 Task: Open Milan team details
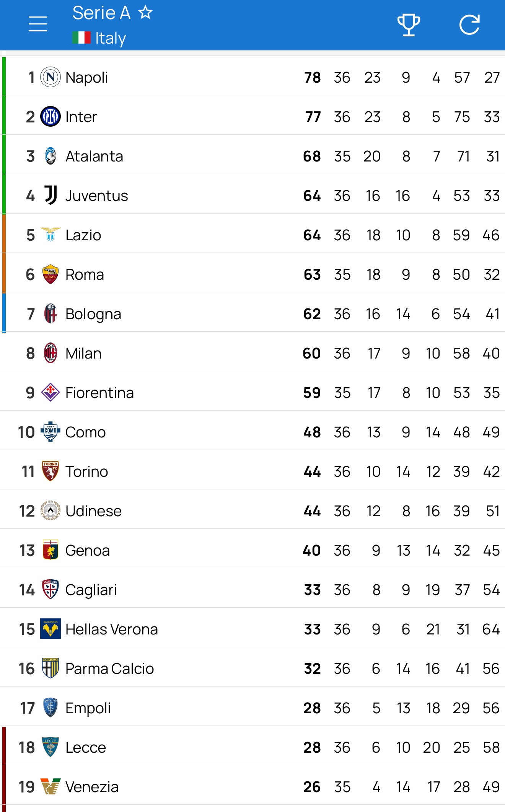point(83,353)
